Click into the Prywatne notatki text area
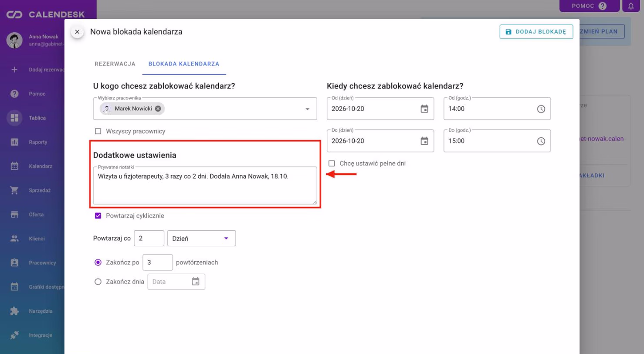Image resolution: width=644 pixels, height=354 pixels. pos(205,185)
